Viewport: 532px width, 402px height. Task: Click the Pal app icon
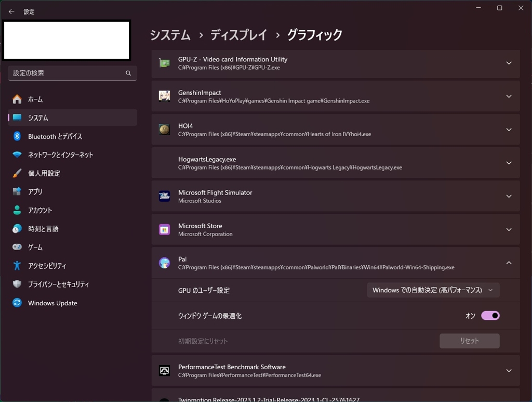(x=165, y=263)
